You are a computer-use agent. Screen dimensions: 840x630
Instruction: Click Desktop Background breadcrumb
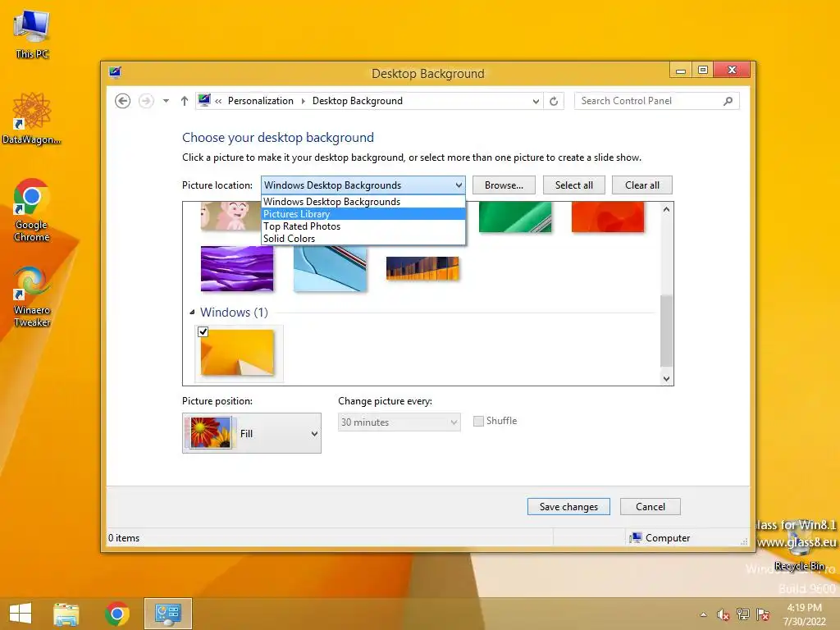click(x=358, y=101)
